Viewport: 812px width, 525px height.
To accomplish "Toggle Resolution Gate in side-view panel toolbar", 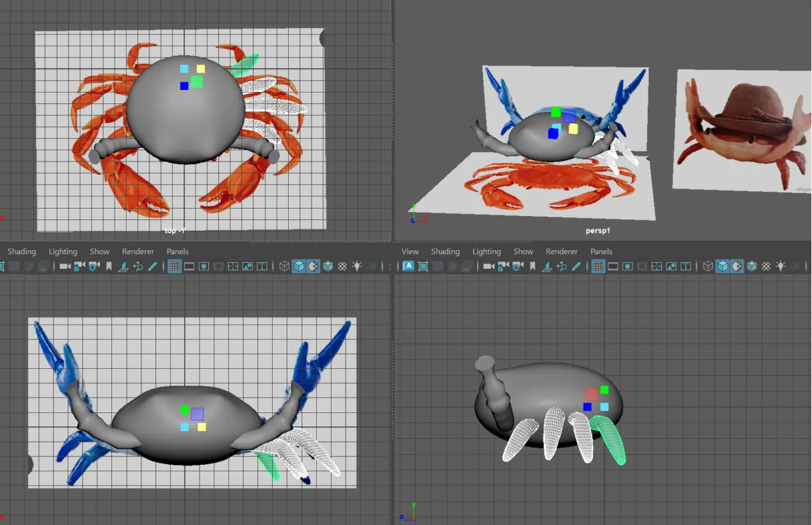I will coord(627,266).
